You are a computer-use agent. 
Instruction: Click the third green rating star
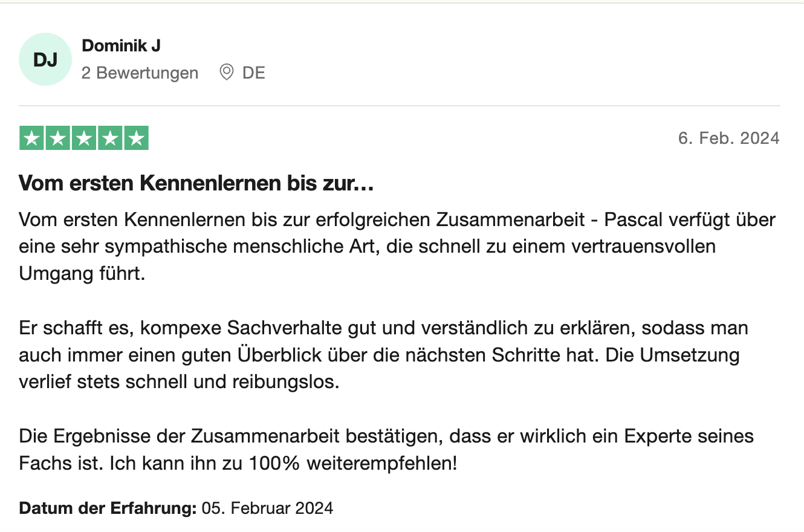[x=84, y=138]
